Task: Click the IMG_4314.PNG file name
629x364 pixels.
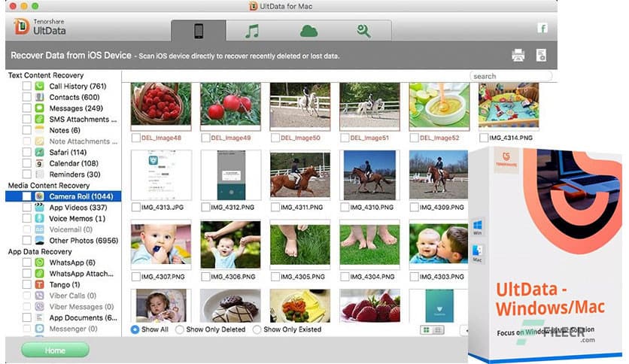Action: tap(511, 138)
